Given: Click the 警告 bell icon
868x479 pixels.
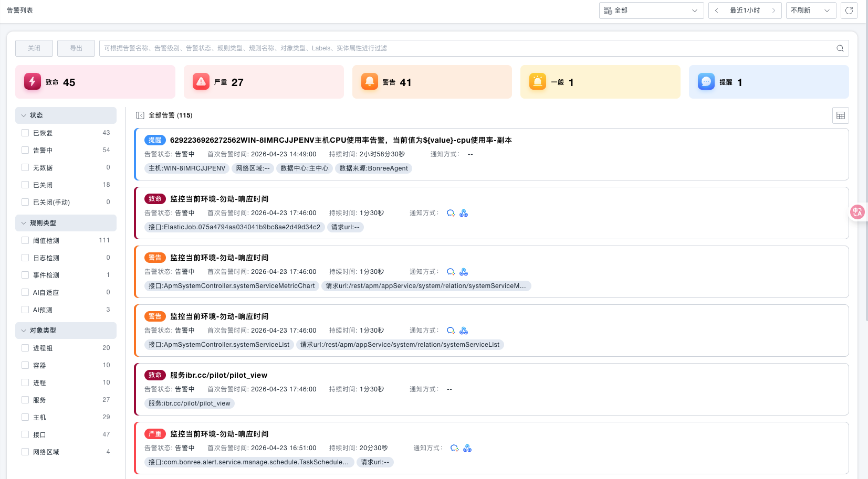Looking at the screenshot, I should coord(370,81).
